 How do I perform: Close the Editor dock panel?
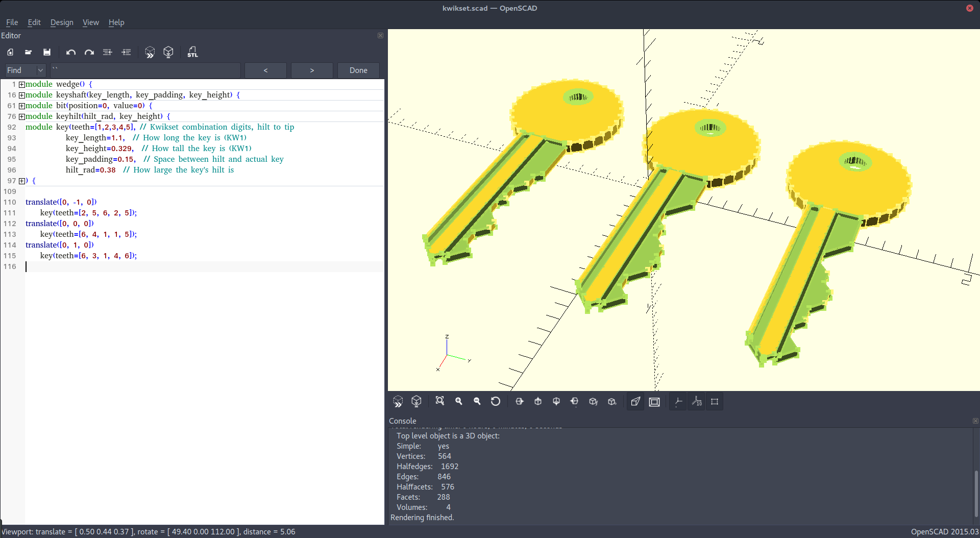coord(380,36)
